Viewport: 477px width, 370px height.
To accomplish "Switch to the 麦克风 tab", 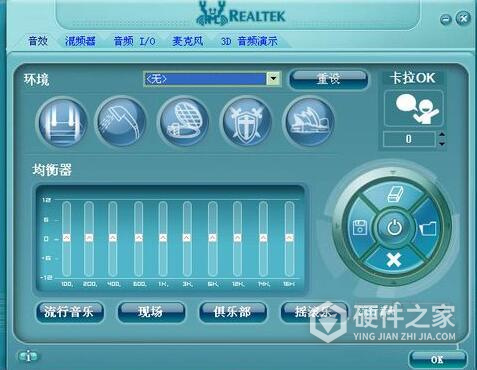I will point(187,41).
